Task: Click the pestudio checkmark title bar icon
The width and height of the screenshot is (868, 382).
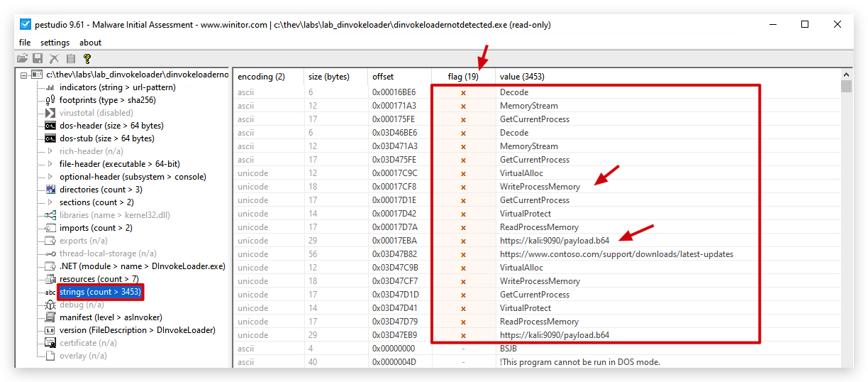Action: tap(24, 24)
